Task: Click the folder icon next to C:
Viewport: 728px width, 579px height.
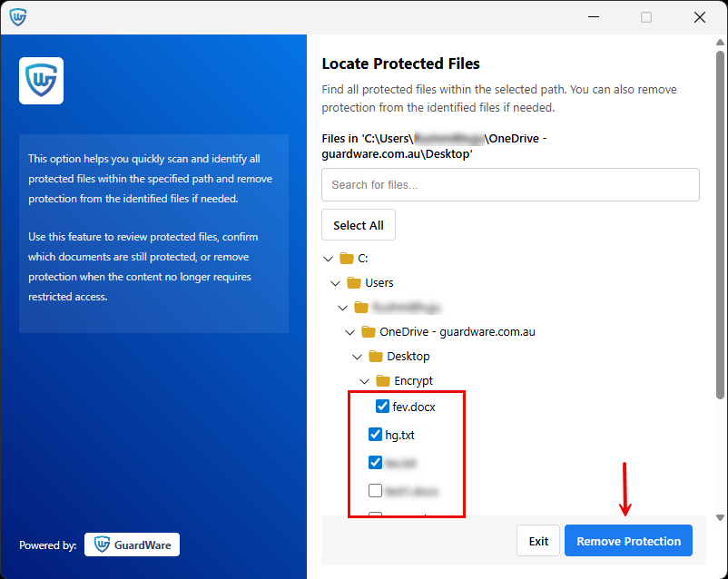Action: (x=346, y=258)
